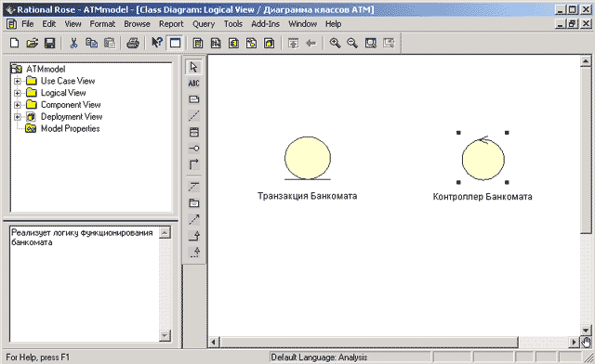Browse interaction diagram toolbar icon
The image size is (595, 364).
(216, 43)
